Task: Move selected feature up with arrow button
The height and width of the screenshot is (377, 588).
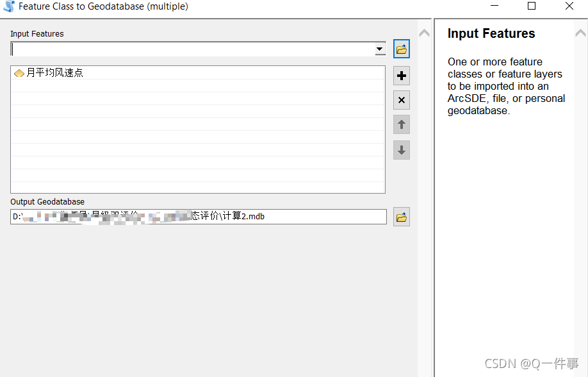Action: point(401,124)
